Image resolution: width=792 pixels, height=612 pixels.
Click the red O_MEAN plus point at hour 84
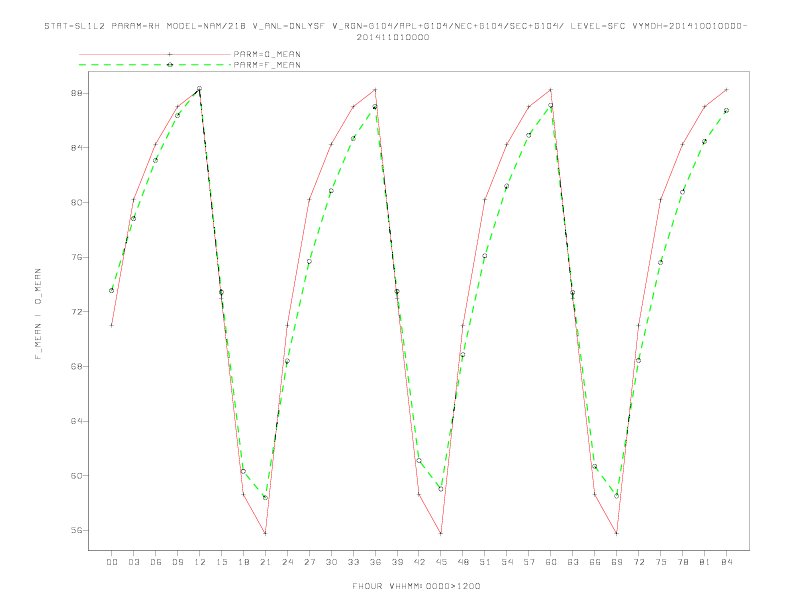tap(726, 90)
